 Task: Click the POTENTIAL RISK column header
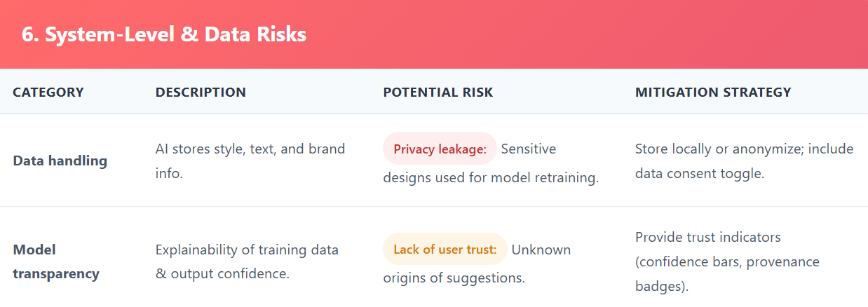click(x=438, y=92)
